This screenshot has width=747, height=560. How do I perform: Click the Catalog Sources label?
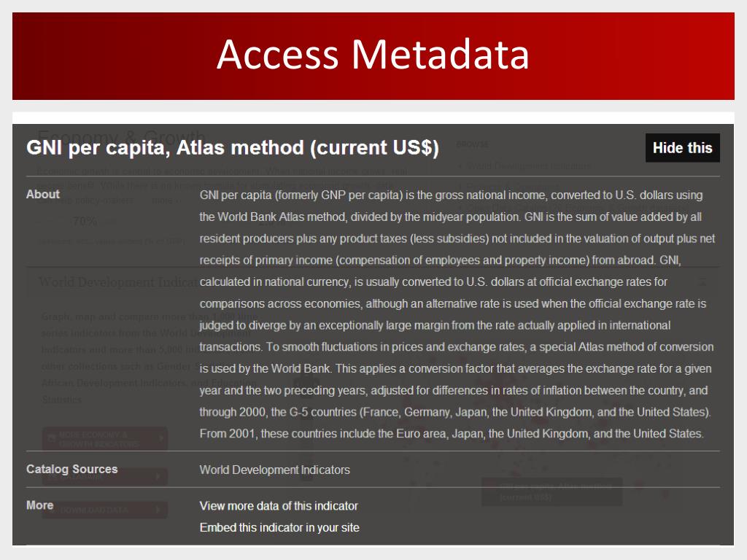72,469
